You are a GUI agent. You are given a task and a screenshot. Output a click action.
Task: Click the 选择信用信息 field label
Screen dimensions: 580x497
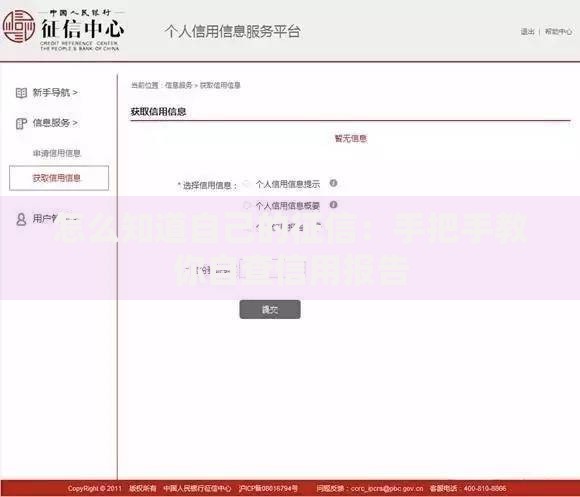pyautogui.click(x=207, y=185)
